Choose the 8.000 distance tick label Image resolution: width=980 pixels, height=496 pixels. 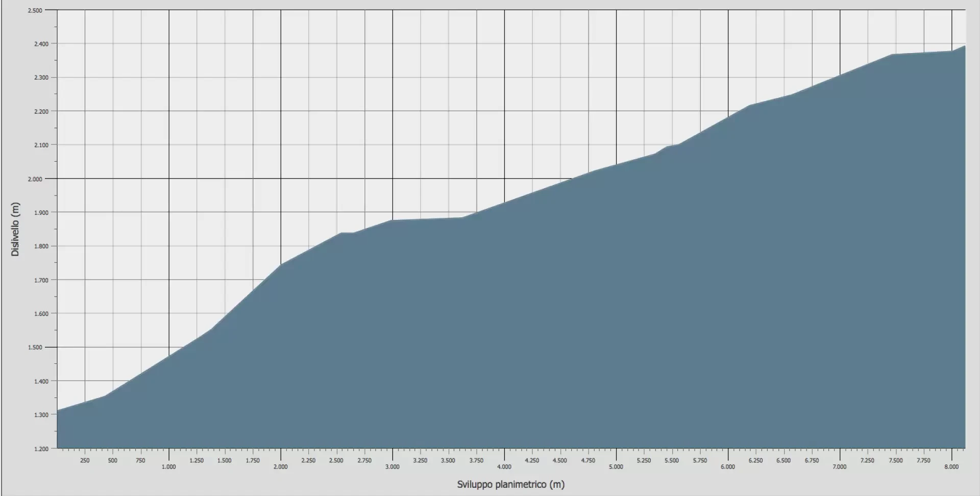[x=951, y=466]
